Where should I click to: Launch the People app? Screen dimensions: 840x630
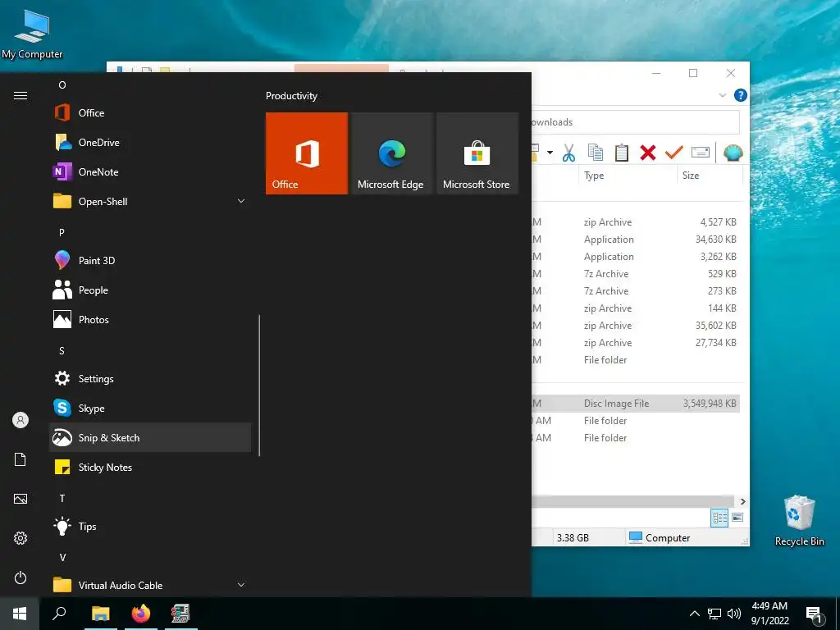150,290
